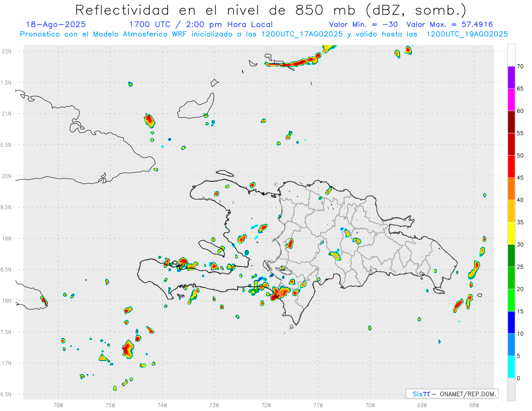Viewport: 532px width, 411px height.
Task: Click the gold 35–40 dBZ colorbar segment
Action: pyautogui.click(x=511, y=211)
